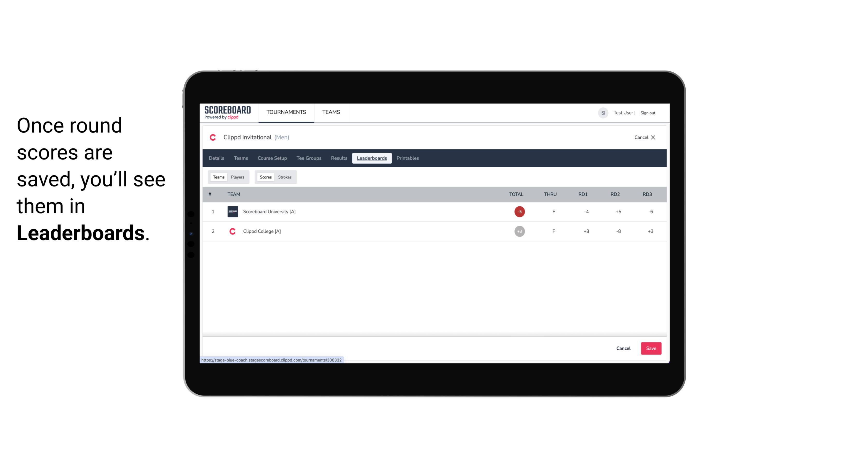Viewport: 868px width, 467px height.
Task: Click the Teams filter toggle button
Action: [x=218, y=177]
